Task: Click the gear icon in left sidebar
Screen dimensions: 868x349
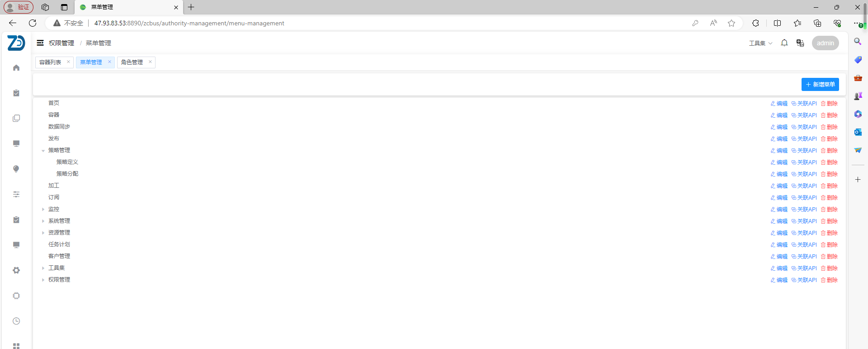Action: click(16, 270)
